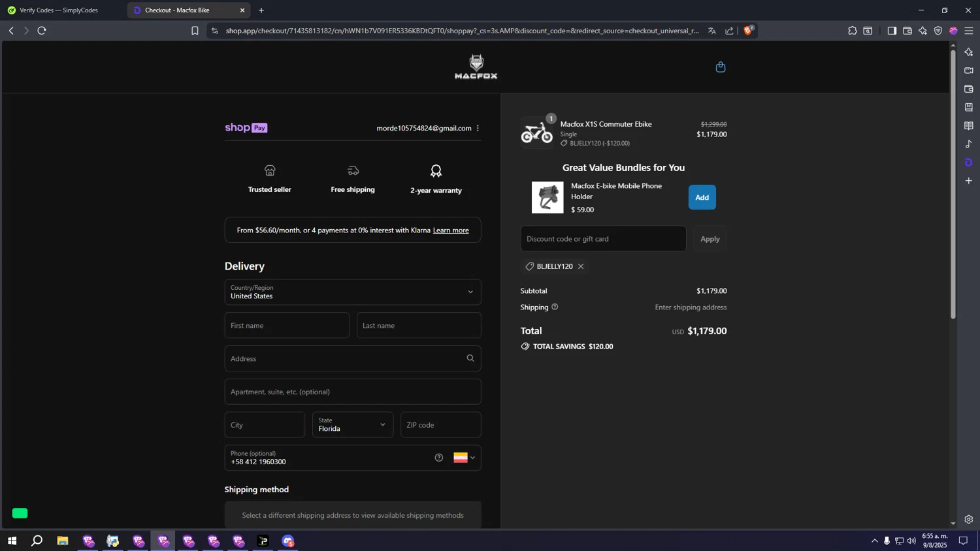Click the "Macfox X1S Commuter Ebike" product name
Screen dimensions: 980x551
click(x=606, y=124)
